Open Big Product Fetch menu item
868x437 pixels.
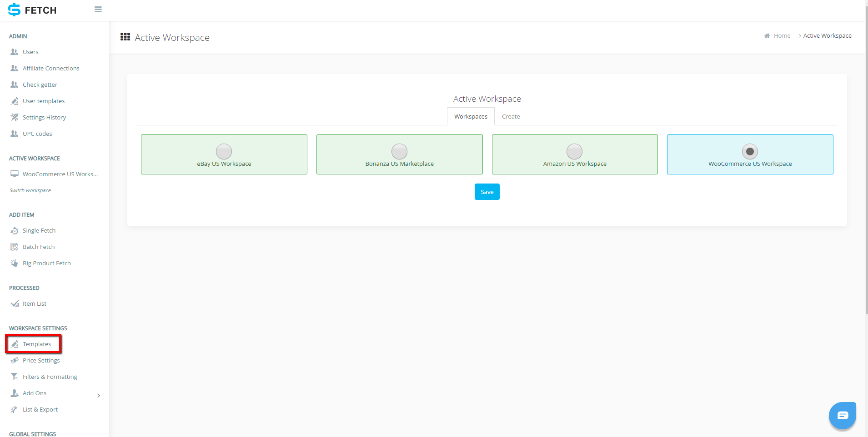pos(47,263)
